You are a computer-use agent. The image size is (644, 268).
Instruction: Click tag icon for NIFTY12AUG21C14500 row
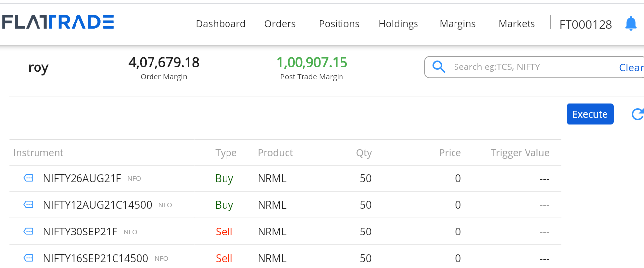(x=29, y=205)
